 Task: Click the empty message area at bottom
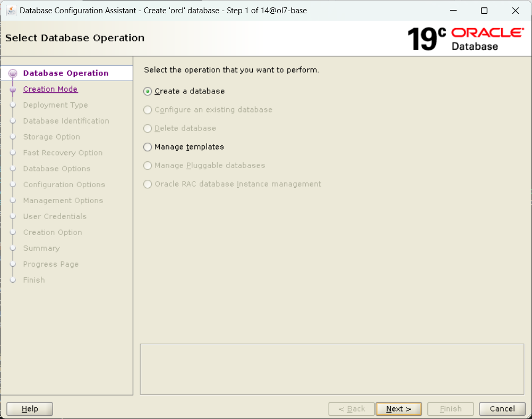(332, 369)
